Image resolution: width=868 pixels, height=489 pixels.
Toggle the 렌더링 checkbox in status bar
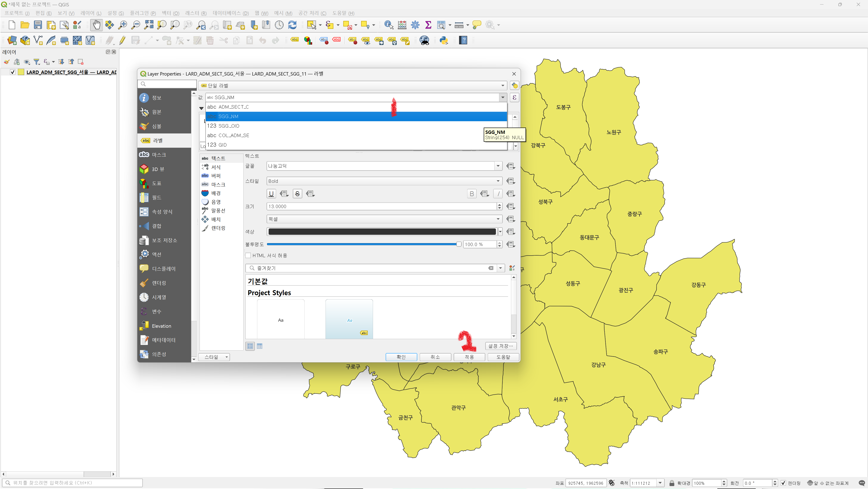pos(784,483)
